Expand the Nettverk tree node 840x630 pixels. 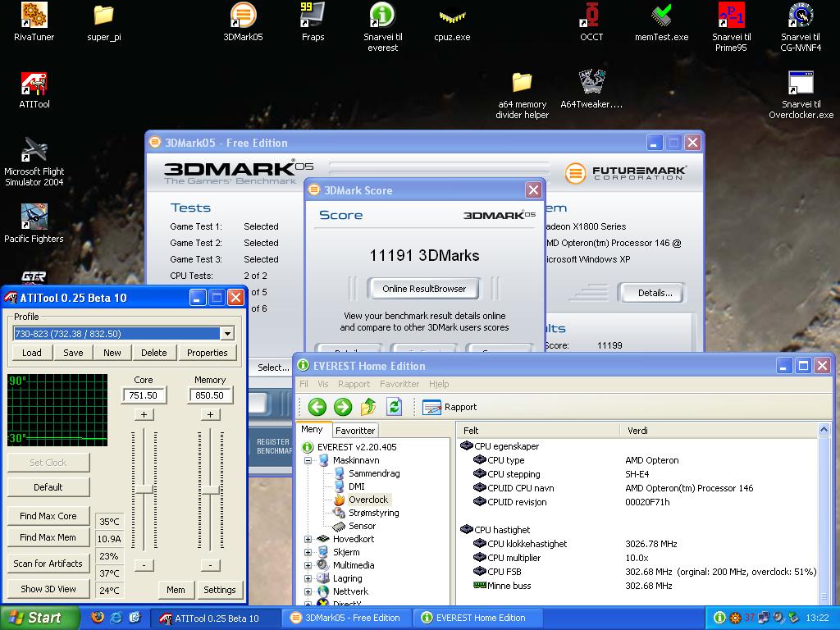(x=308, y=591)
